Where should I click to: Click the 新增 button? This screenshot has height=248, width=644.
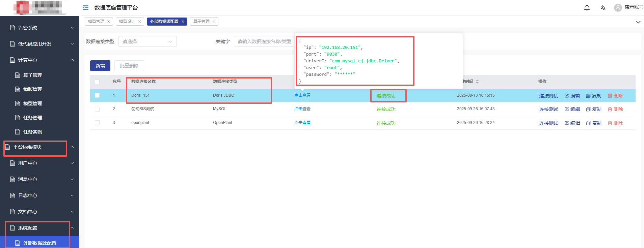click(x=100, y=66)
